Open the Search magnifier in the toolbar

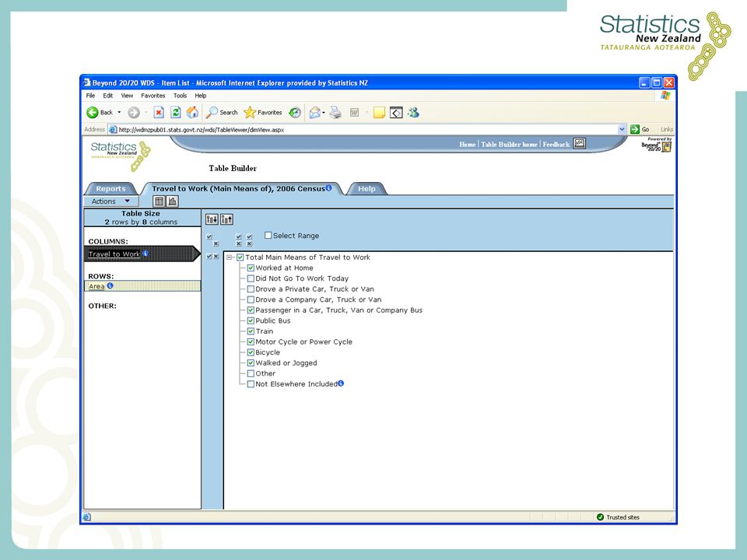pyautogui.click(x=212, y=112)
